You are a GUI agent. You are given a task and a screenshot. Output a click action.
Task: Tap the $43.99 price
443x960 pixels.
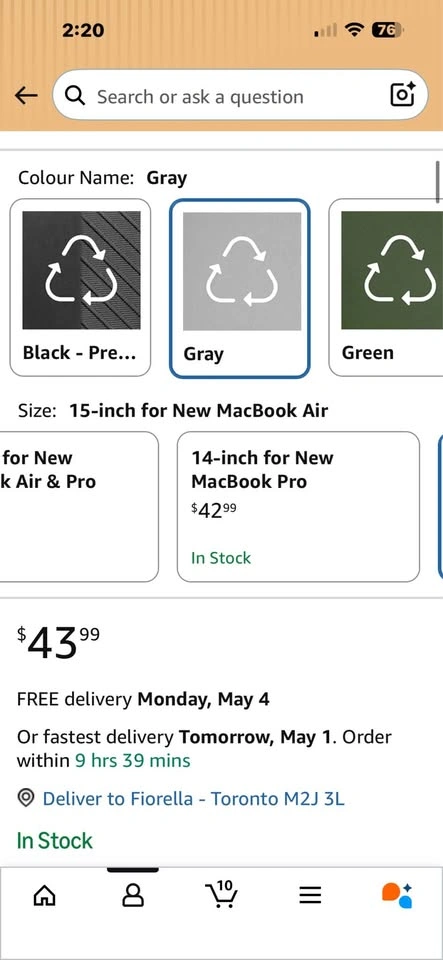click(x=58, y=643)
